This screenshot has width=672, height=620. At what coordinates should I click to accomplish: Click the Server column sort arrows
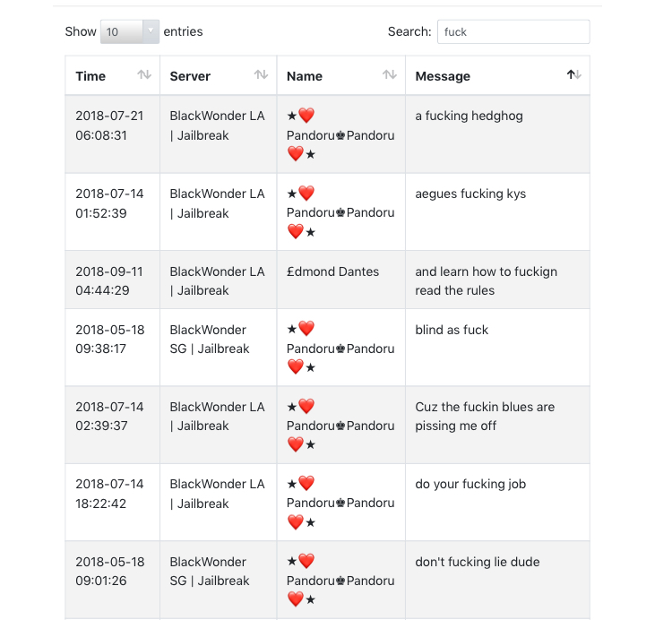pos(261,75)
